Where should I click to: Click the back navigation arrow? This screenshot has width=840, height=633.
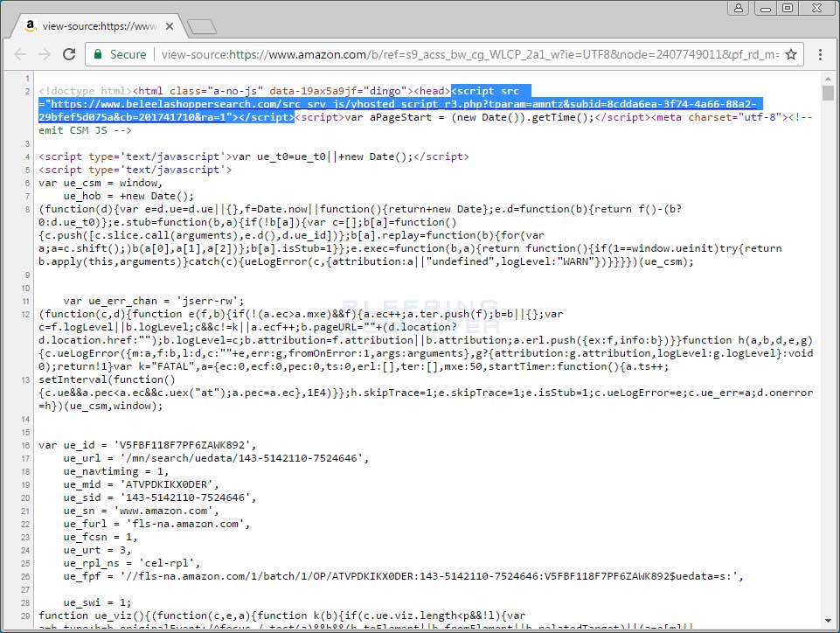[x=20, y=53]
